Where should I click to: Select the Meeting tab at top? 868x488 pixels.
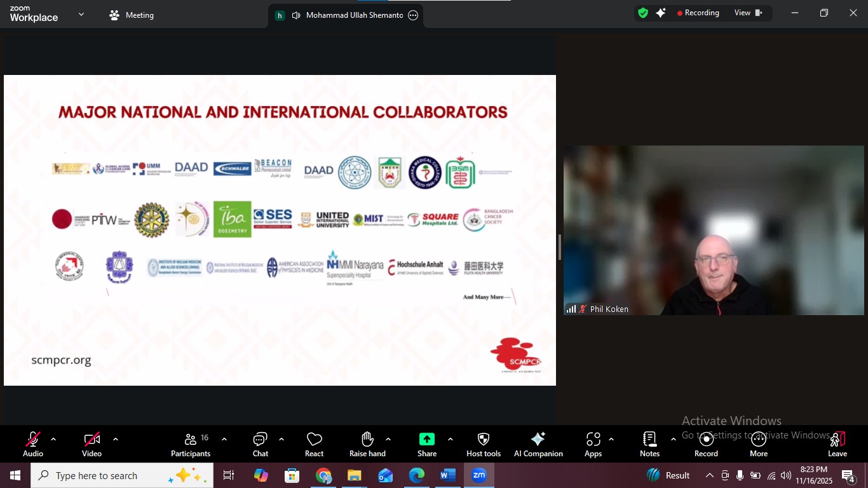(x=132, y=15)
